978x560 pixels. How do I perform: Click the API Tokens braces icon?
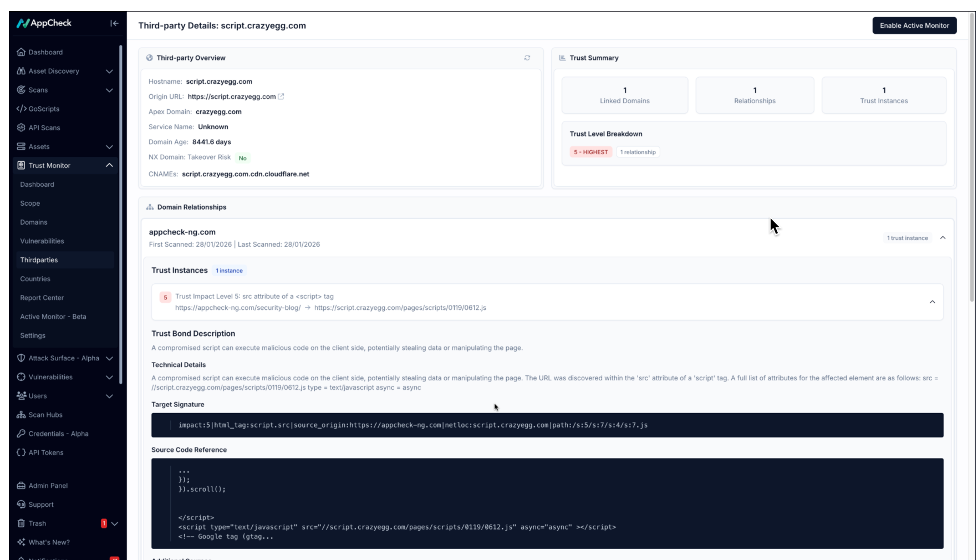21,452
